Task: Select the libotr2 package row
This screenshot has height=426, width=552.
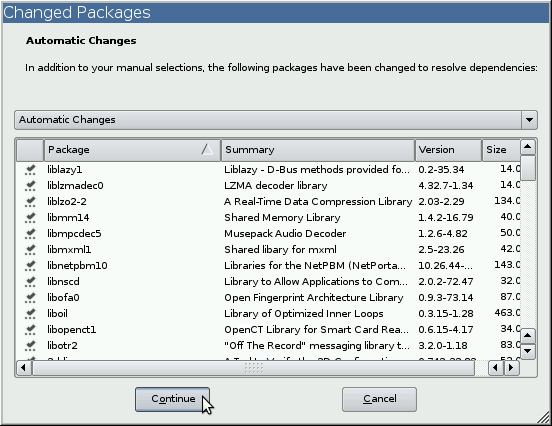Action: coord(268,346)
